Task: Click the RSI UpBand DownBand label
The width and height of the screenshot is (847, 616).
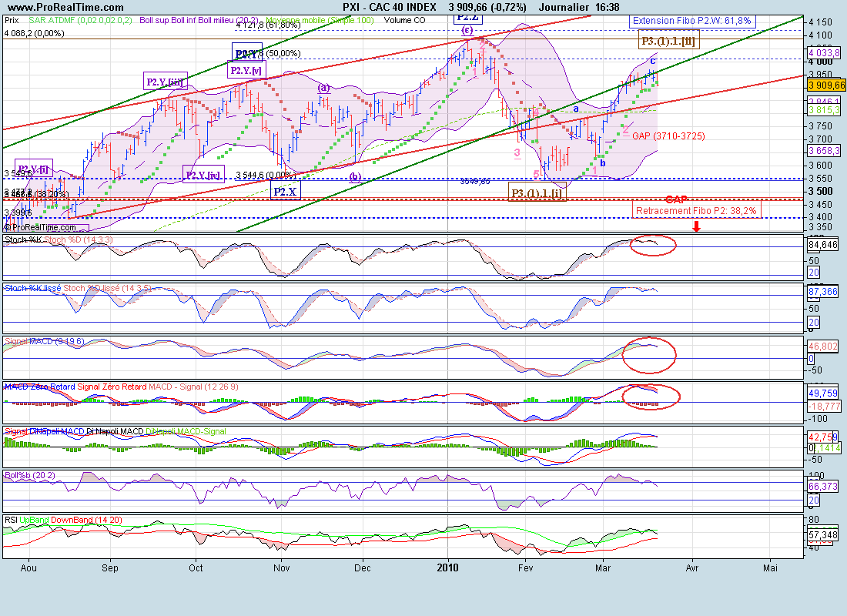Action: click(x=63, y=520)
